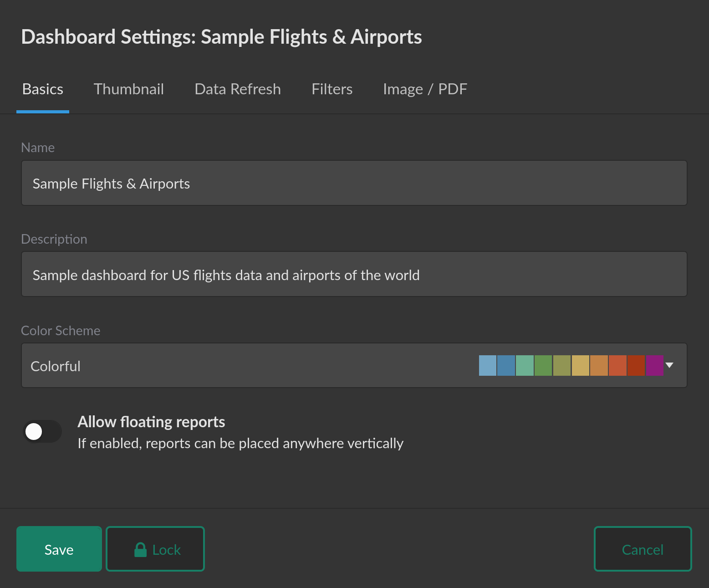Click the Allow floating reports label
This screenshot has width=709, height=588.
click(151, 422)
